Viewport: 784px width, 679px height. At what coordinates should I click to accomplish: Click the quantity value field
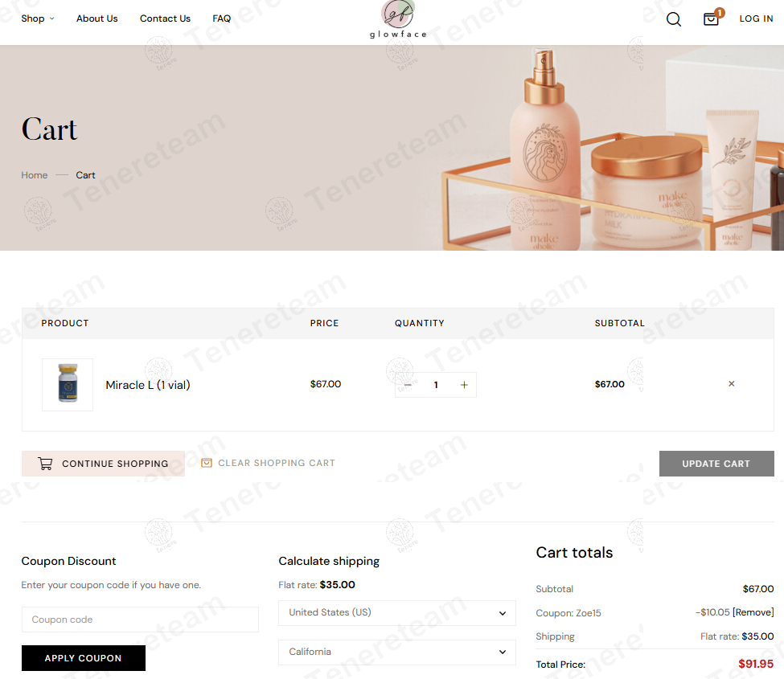click(x=436, y=385)
